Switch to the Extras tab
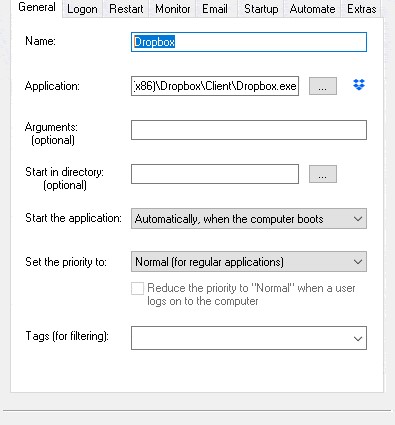 [362, 9]
